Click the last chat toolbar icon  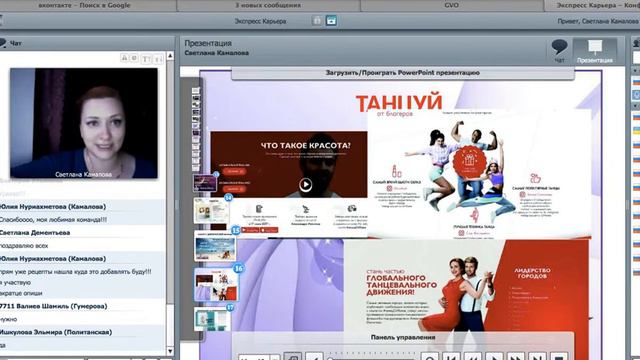[159, 59]
